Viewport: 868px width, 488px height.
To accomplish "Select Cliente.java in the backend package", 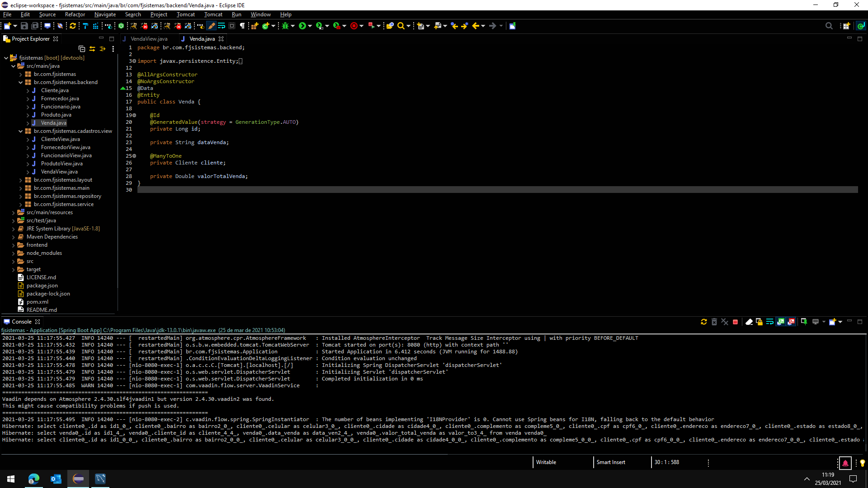I will [55, 90].
